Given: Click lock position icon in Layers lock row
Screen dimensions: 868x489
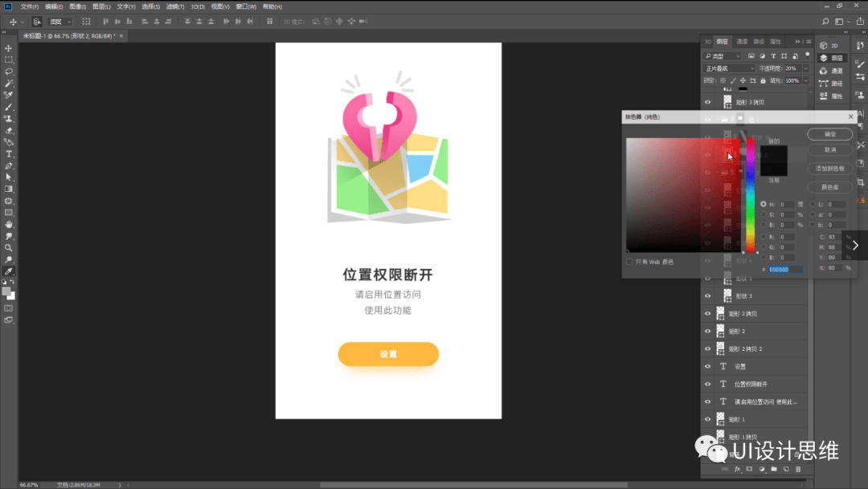Looking at the screenshot, I should (x=743, y=81).
